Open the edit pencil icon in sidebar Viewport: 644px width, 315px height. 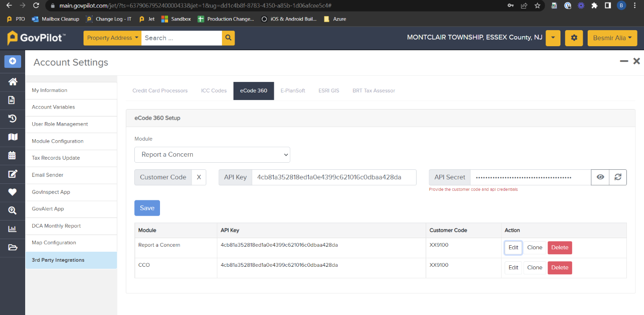(x=13, y=174)
